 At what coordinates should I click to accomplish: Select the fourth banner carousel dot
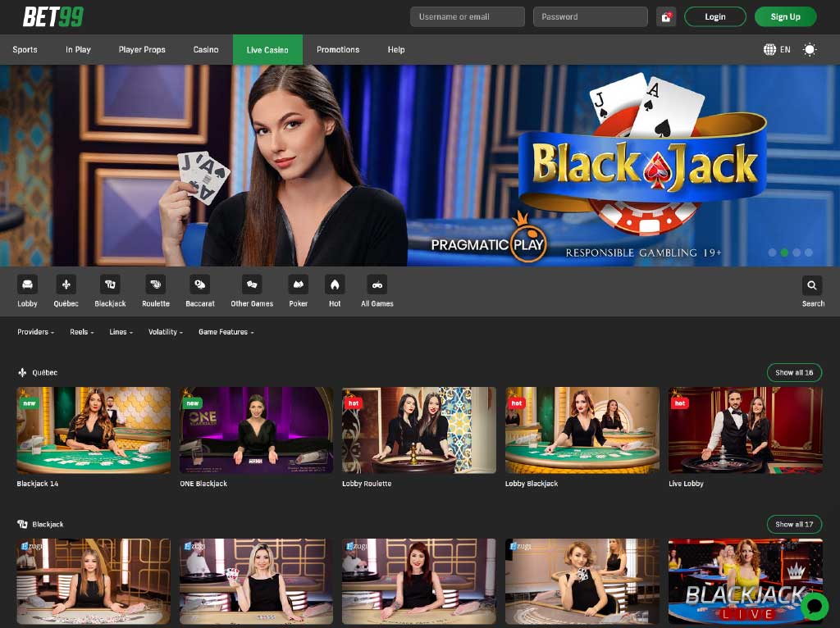click(x=809, y=253)
